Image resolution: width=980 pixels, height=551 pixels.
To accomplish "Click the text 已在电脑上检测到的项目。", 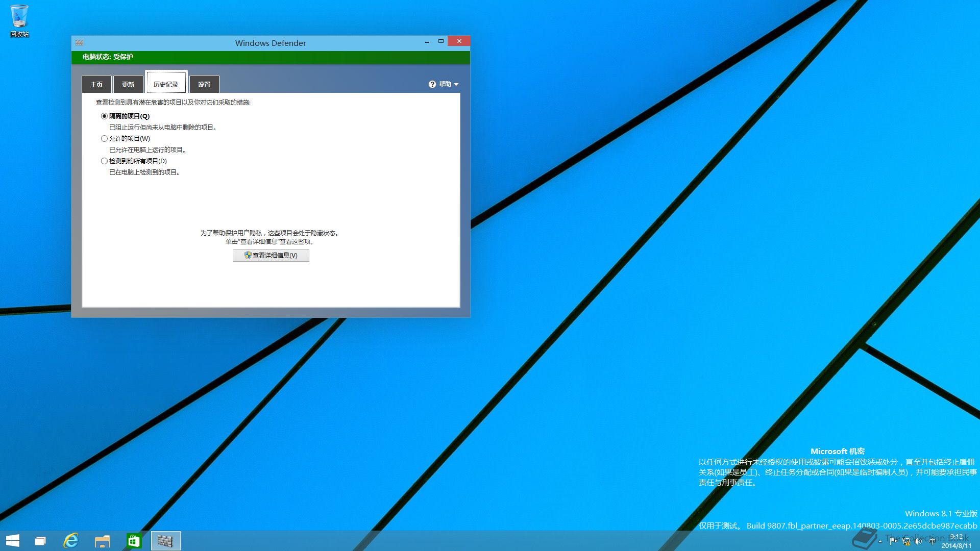I will [145, 172].
